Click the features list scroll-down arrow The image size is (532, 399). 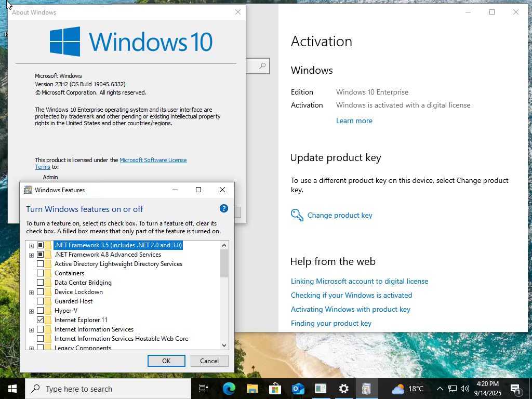(x=224, y=345)
